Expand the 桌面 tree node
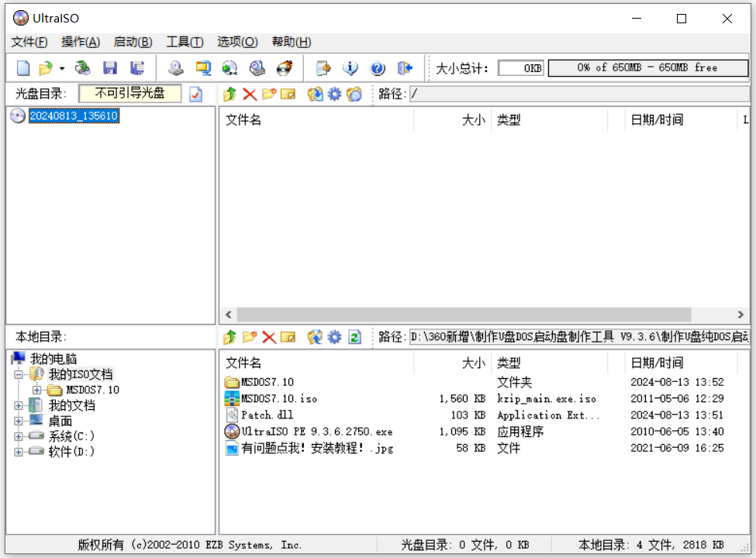Image resolution: width=756 pixels, height=558 pixels. 19,421
